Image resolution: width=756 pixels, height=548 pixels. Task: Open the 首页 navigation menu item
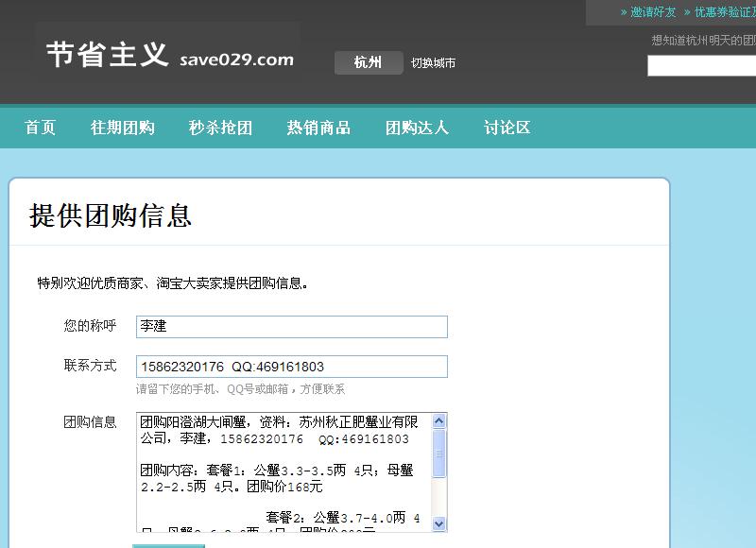(40, 126)
